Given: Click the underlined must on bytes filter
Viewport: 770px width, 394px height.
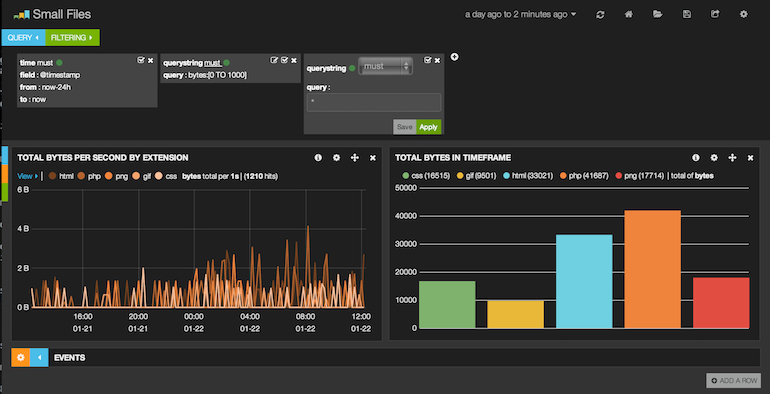Looking at the screenshot, I should click(213, 63).
